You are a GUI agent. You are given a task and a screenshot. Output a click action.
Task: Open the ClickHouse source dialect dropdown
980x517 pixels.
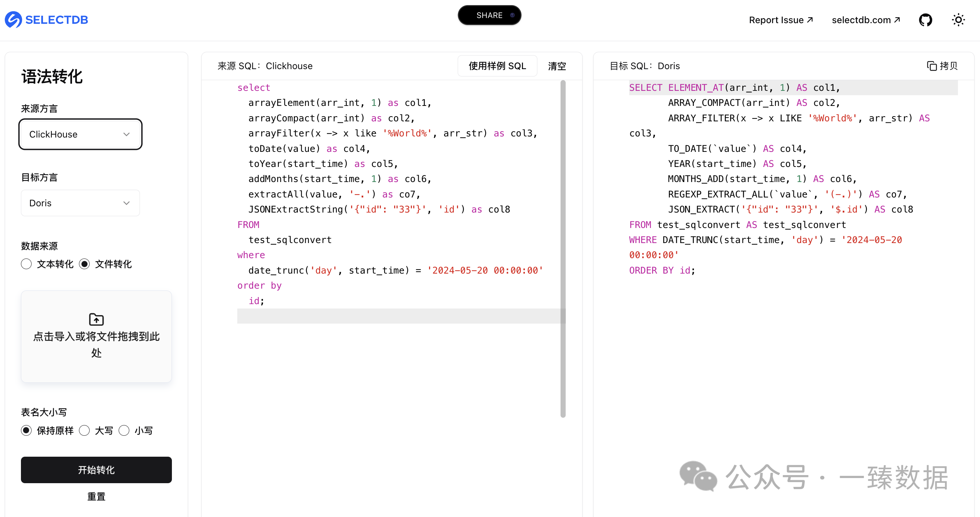(80, 134)
